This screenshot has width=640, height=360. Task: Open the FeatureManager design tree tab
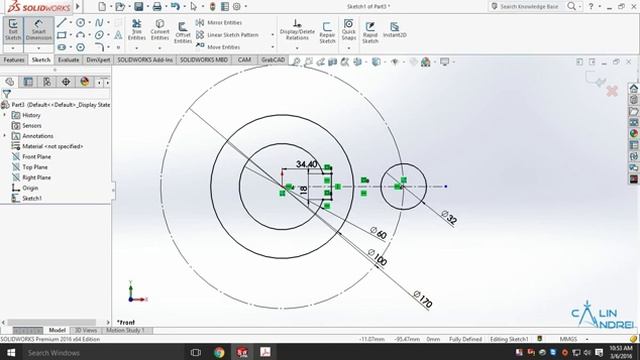point(10,82)
